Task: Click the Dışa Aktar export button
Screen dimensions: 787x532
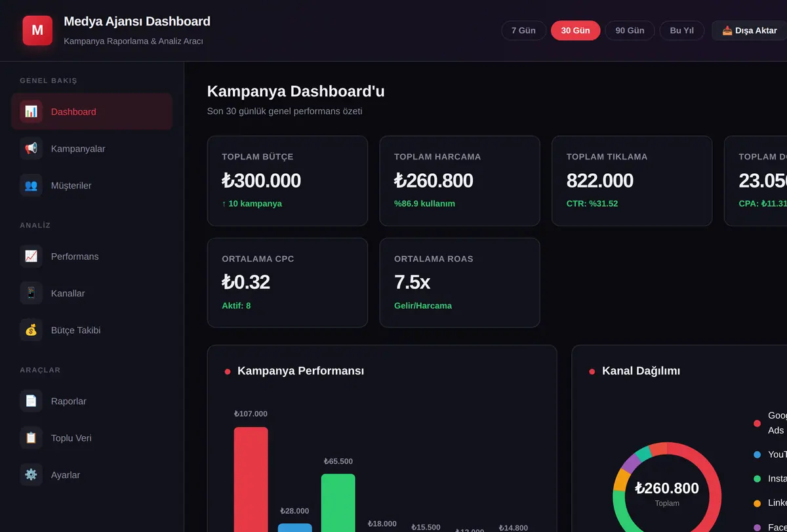Action: pyautogui.click(x=749, y=30)
